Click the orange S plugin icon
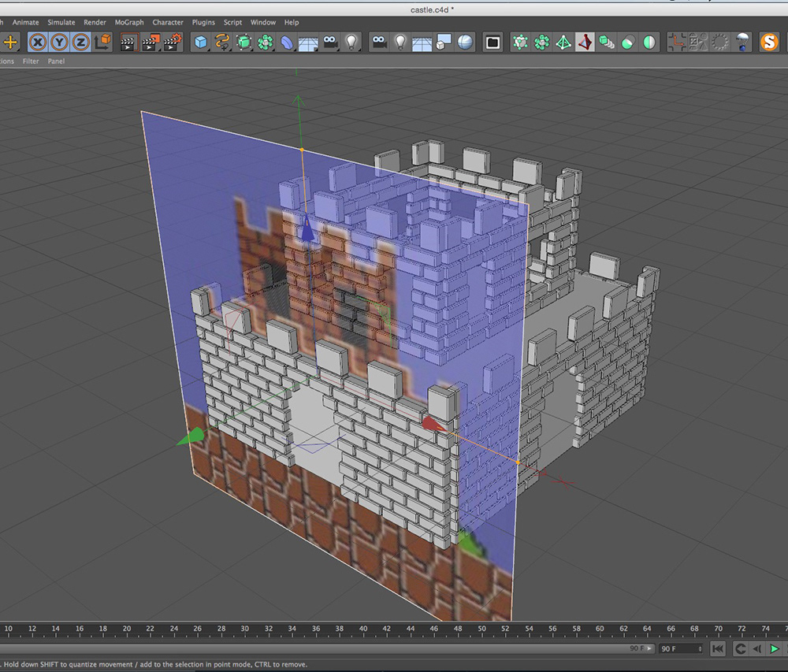788x672 pixels. pyautogui.click(x=769, y=43)
